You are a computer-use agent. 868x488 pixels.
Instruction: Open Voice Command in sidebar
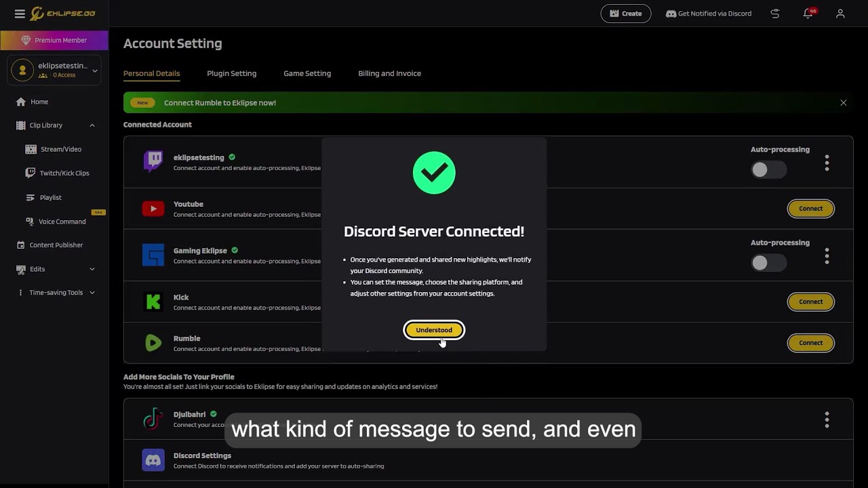(54, 222)
